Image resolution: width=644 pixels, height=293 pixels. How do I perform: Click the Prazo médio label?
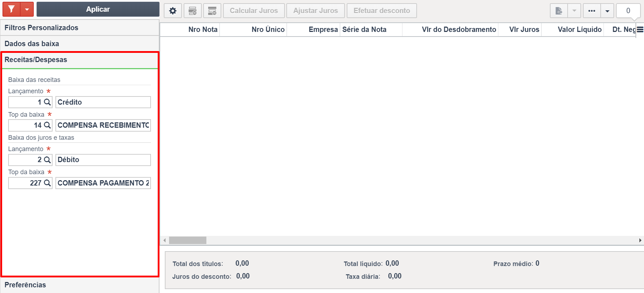pyautogui.click(x=513, y=264)
